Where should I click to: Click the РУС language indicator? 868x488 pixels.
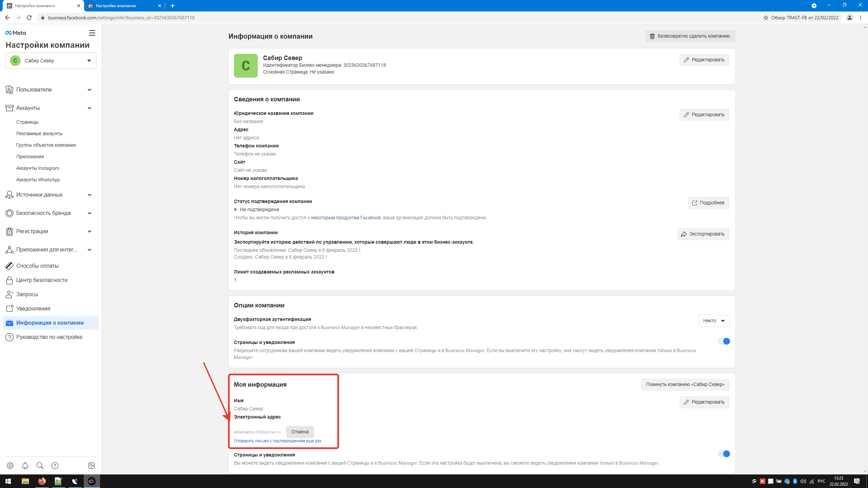(821, 481)
